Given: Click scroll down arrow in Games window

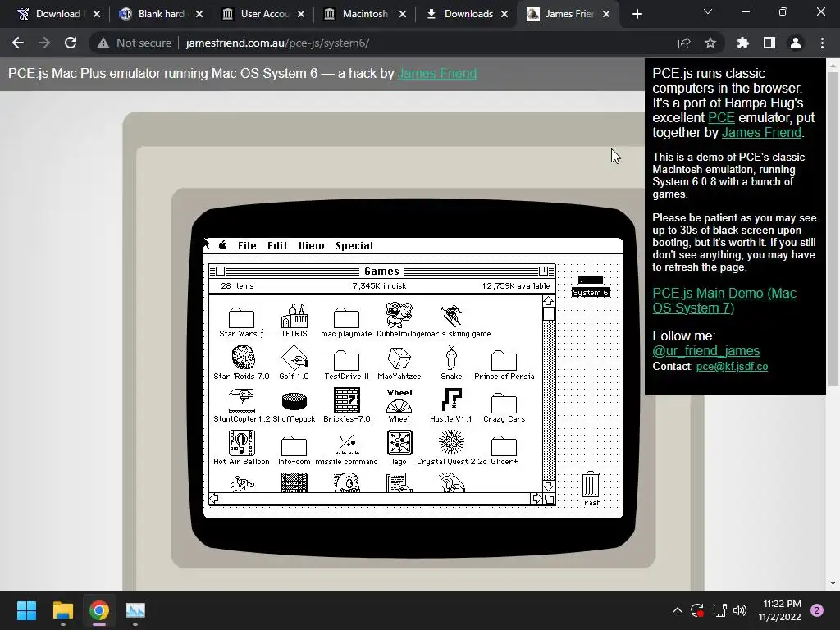Looking at the screenshot, I should pyautogui.click(x=549, y=486).
